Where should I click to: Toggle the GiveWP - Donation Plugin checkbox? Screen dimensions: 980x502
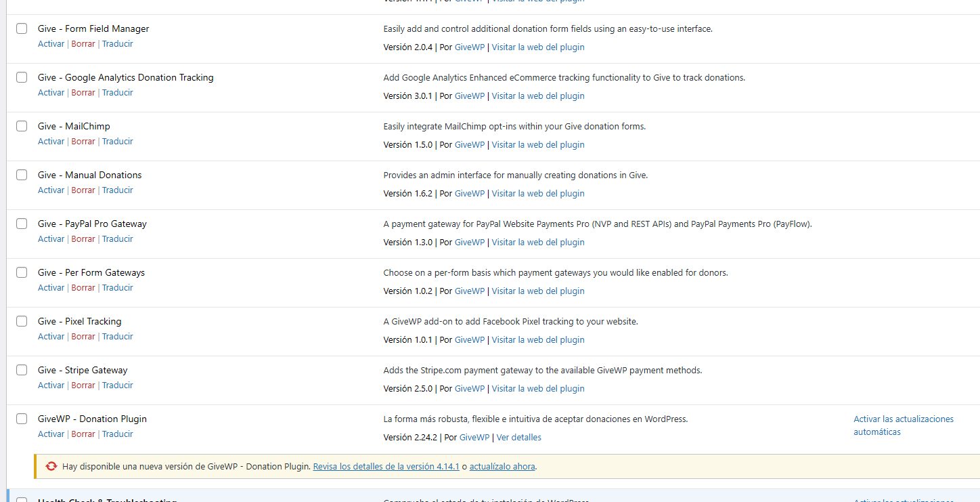coord(22,419)
